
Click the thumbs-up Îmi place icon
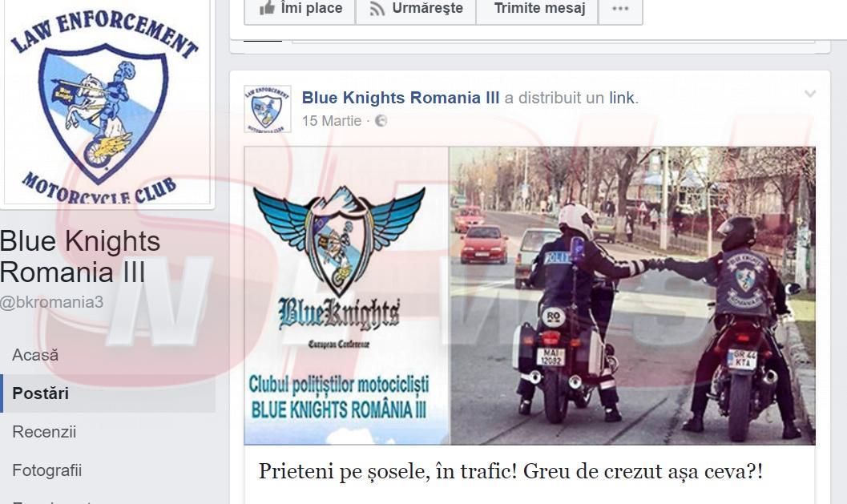(x=267, y=8)
